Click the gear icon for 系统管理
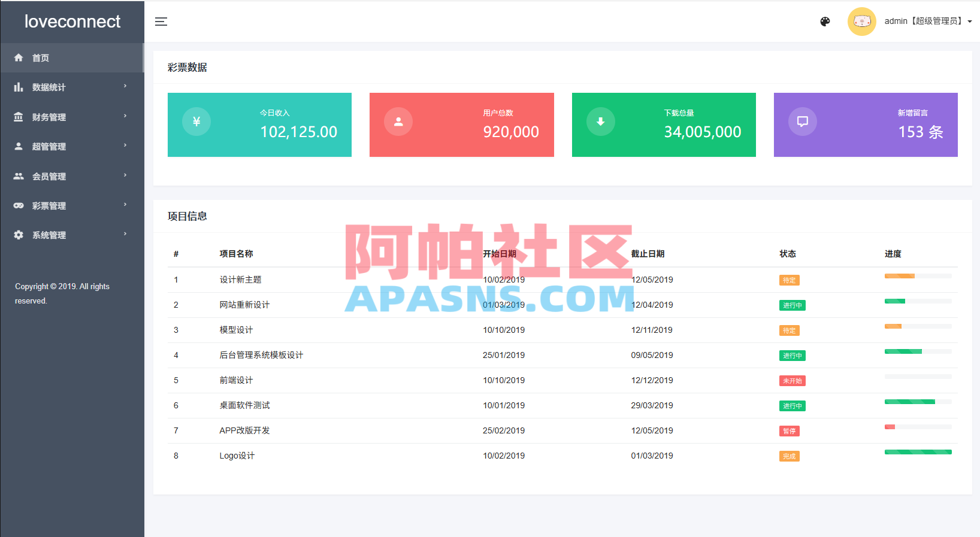 19,235
